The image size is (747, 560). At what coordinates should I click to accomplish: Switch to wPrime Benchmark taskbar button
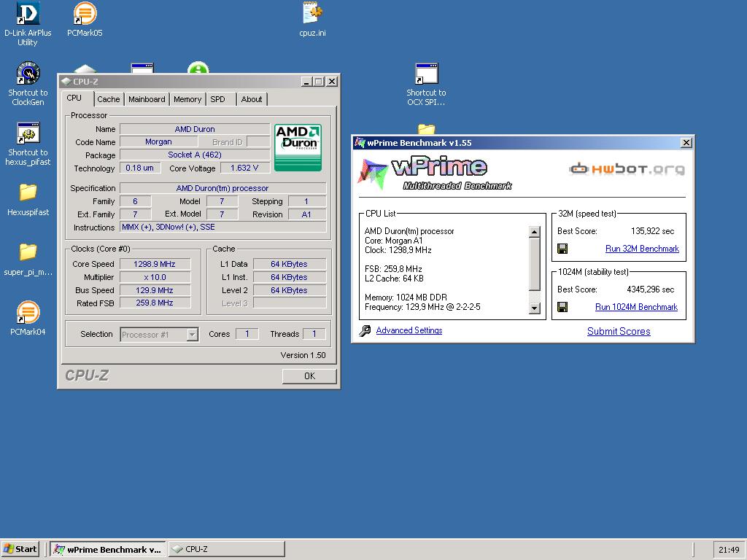tap(108, 549)
